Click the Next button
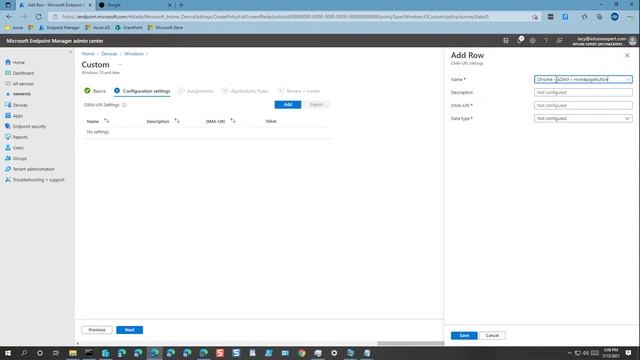 click(129, 330)
